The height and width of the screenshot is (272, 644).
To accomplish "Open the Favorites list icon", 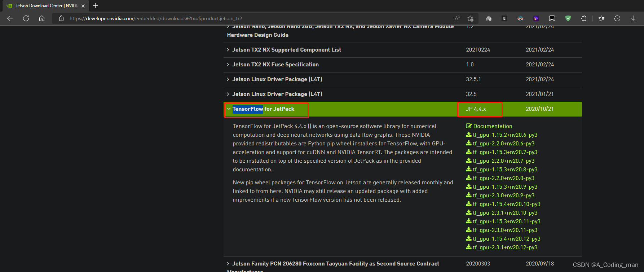I will pyautogui.click(x=601, y=18).
